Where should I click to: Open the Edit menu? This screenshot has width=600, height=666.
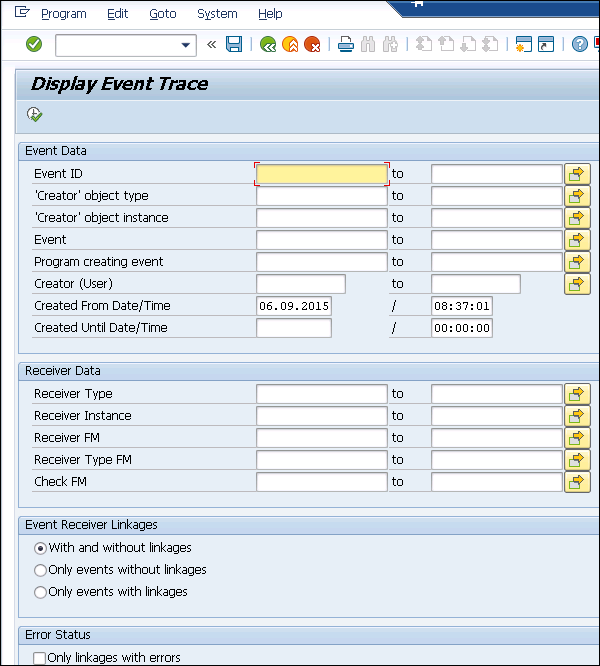[x=118, y=14]
